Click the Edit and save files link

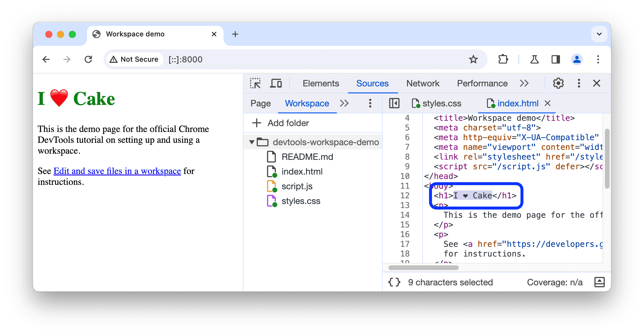(117, 170)
